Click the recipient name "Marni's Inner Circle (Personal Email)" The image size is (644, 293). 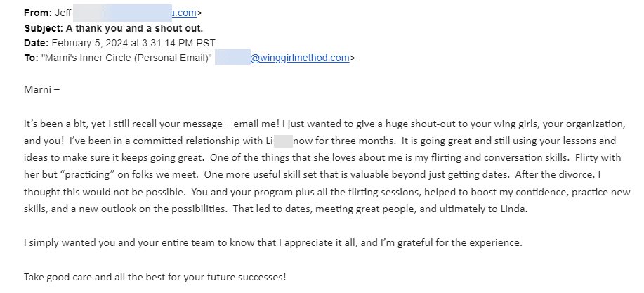127,58
